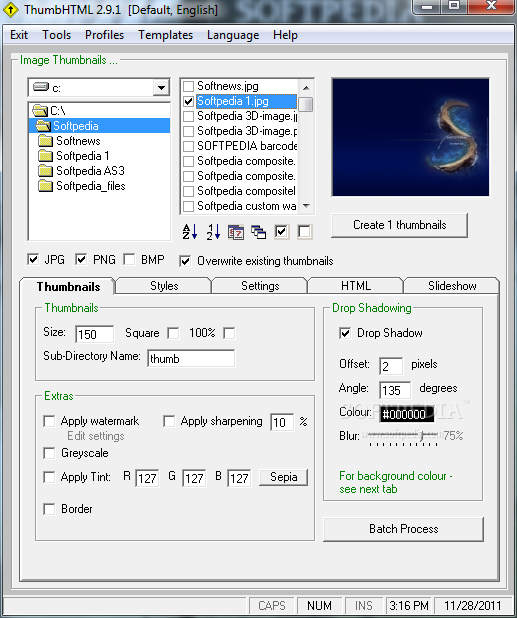
Task: Click the file list scrollbar thumb
Action: tap(305, 104)
